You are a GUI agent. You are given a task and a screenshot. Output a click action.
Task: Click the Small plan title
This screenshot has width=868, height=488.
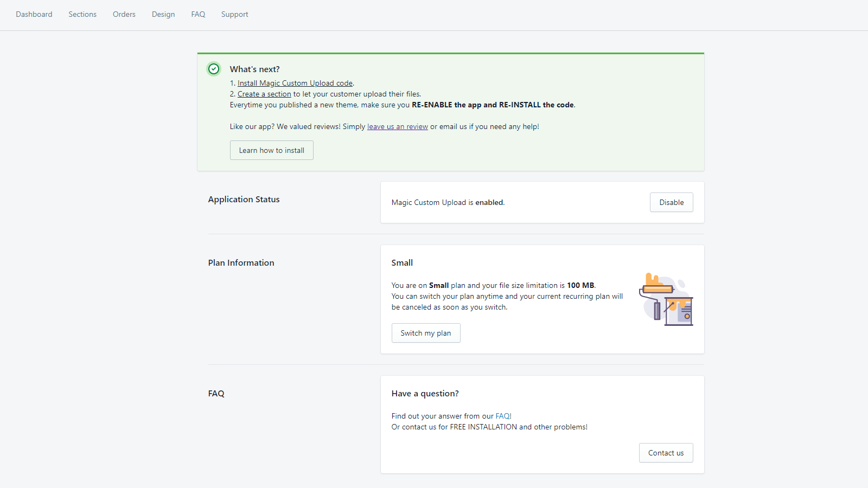[x=402, y=262]
